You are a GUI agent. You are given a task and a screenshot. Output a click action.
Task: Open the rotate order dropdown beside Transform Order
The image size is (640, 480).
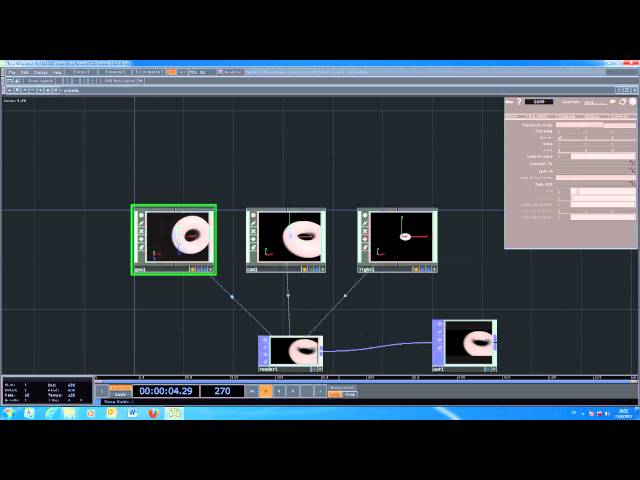(x=620, y=125)
